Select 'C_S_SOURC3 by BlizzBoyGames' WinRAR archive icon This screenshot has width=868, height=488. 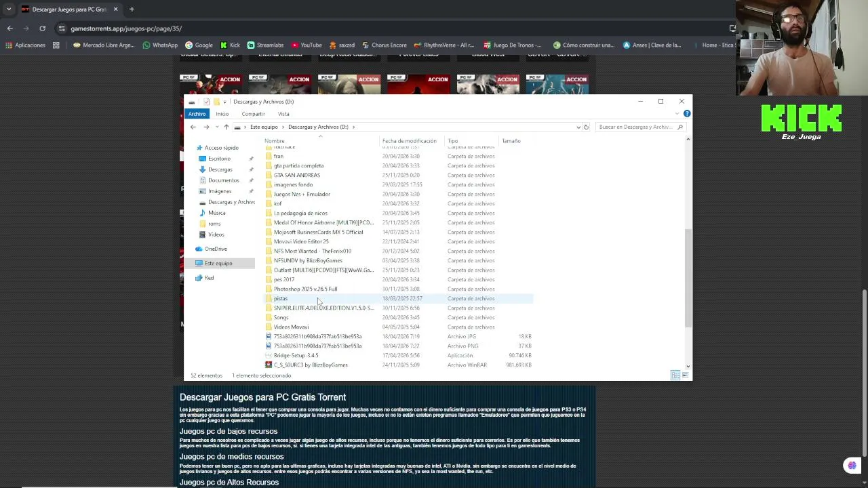(269, 365)
